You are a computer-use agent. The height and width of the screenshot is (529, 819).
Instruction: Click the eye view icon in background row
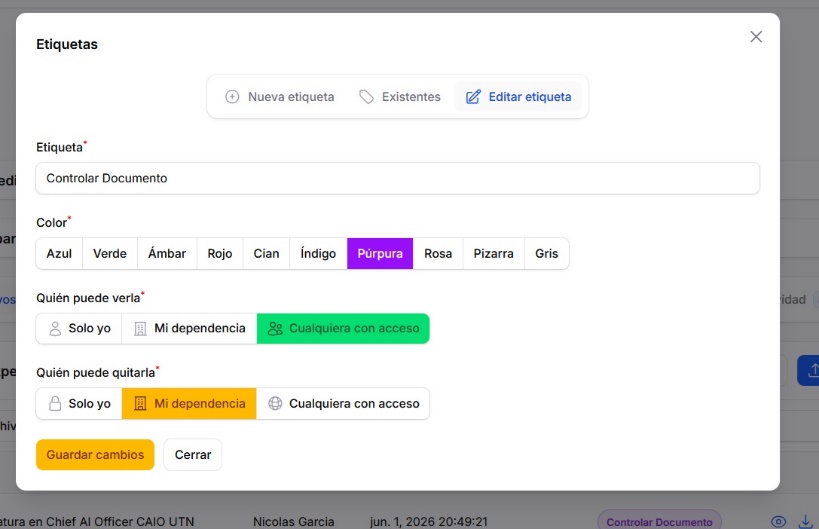(778, 522)
